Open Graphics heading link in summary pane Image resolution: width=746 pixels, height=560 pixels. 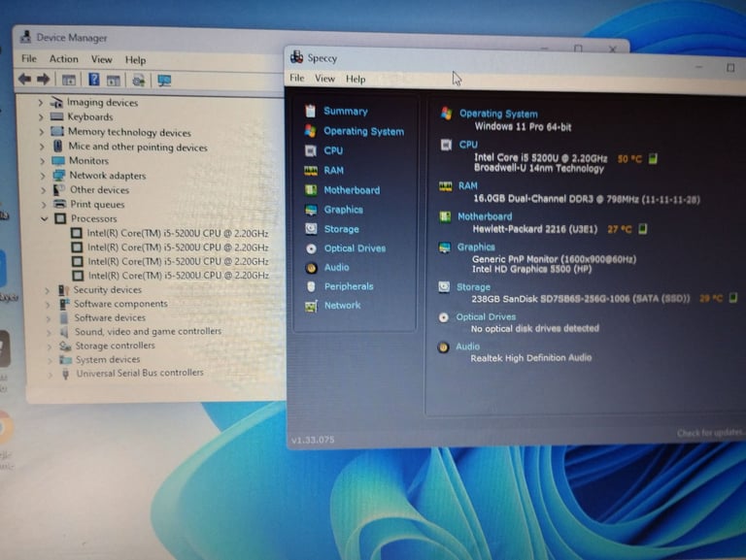(476, 247)
